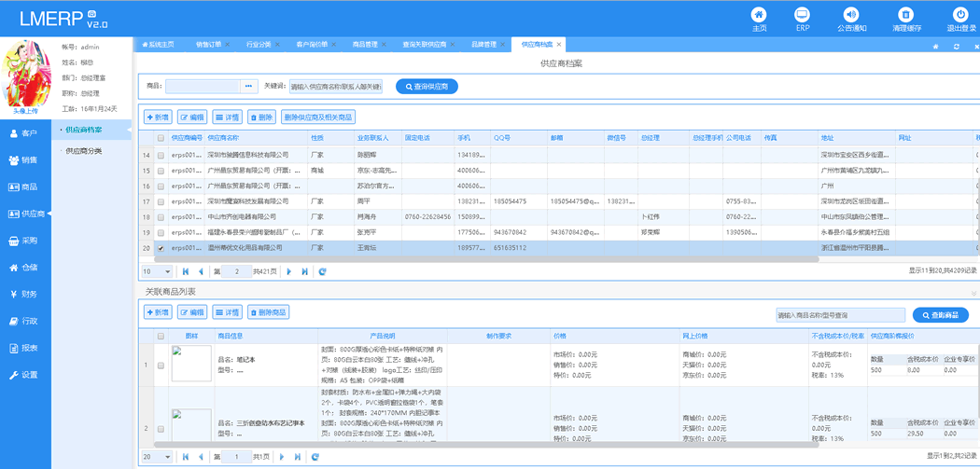Click the user avatar image
The image size is (980, 469).
[x=27, y=74]
